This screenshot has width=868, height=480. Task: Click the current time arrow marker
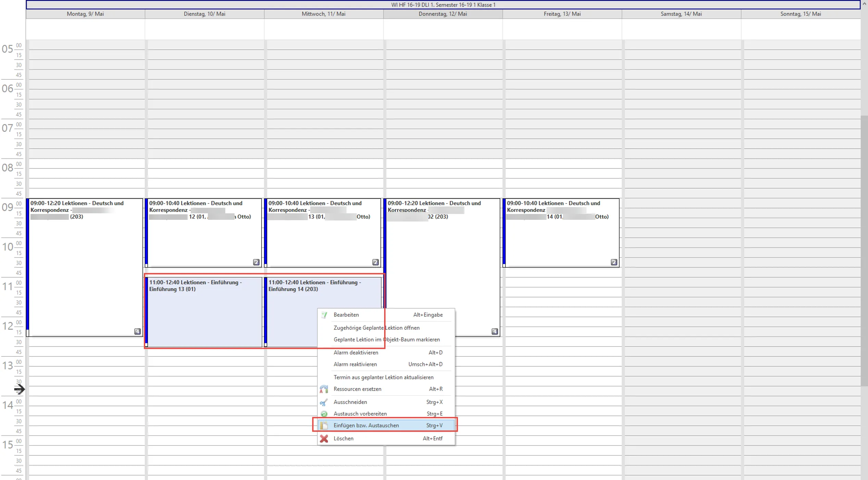pos(20,389)
